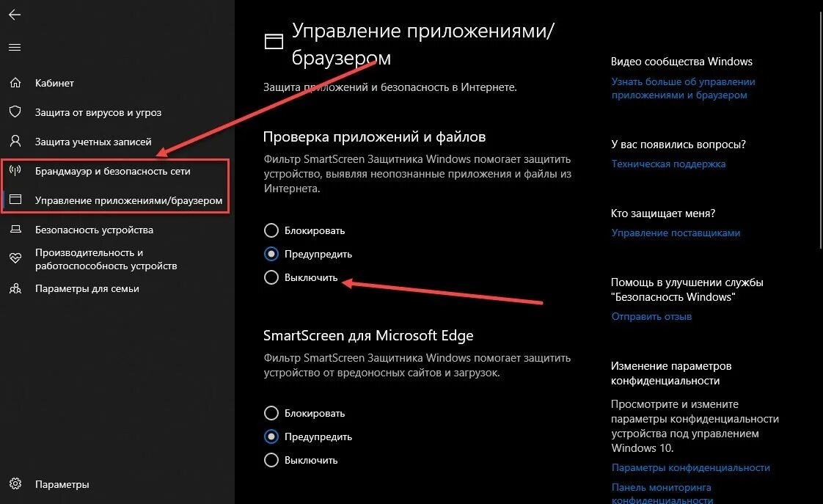Select Блокировать for SmartScreen для Microsoft Edge
The height and width of the screenshot is (504, 823).
(271, 413)
